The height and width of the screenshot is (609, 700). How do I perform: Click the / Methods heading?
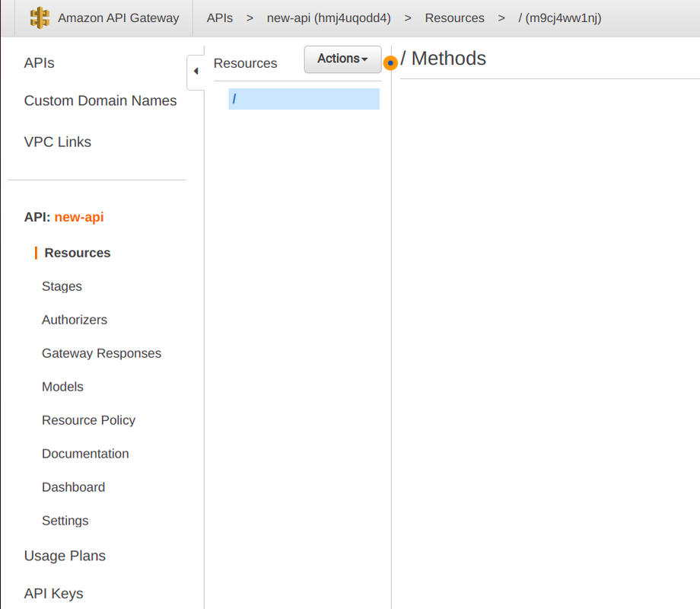[x=444, y=59]
